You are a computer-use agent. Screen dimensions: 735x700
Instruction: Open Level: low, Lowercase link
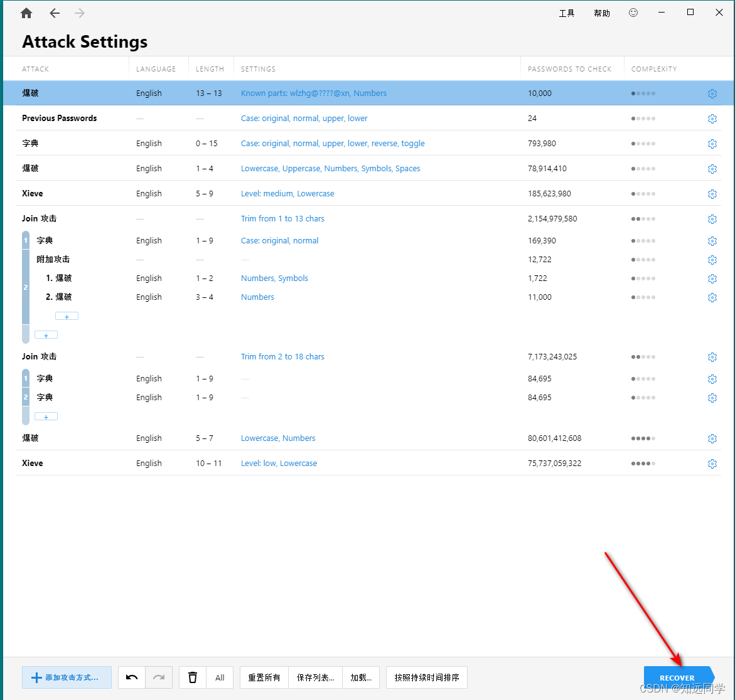point(279,464)
